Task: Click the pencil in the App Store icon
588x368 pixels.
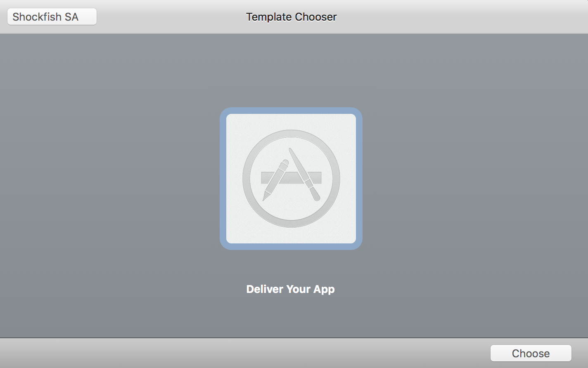Action: click(x=276, y=180)
